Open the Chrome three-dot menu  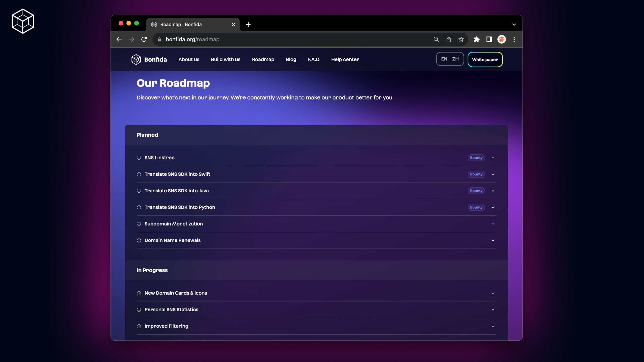tap(514, 39)
